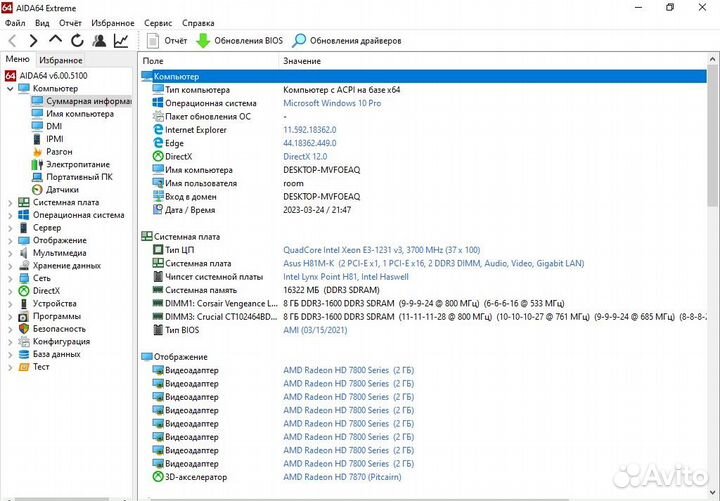Screen dimensions: 720x501
Task: Open the Справка menu
Action: click(198, 23)
